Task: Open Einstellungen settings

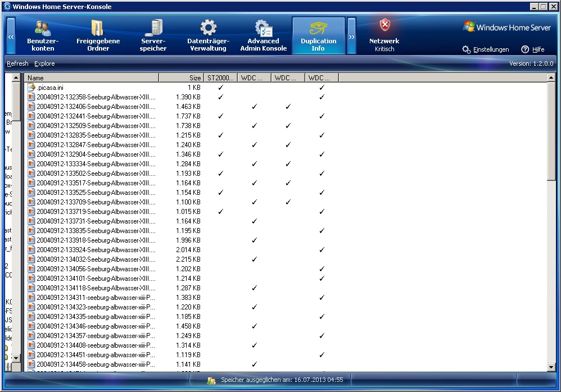Action: click(486, 49)
